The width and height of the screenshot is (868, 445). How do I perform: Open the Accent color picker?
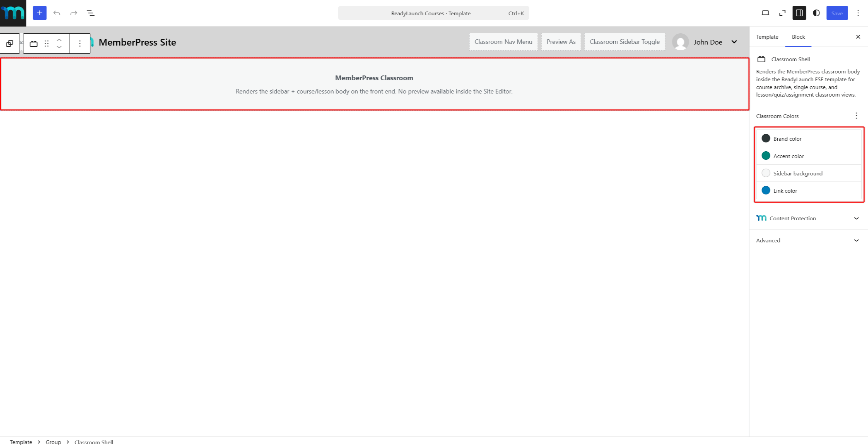click(x=809, y=156)
